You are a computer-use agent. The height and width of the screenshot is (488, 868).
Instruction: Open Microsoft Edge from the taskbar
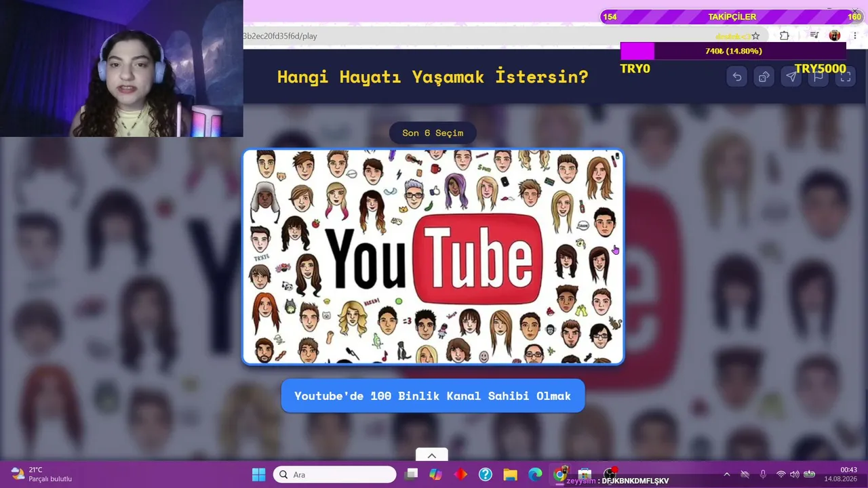(x=535, y=474)
